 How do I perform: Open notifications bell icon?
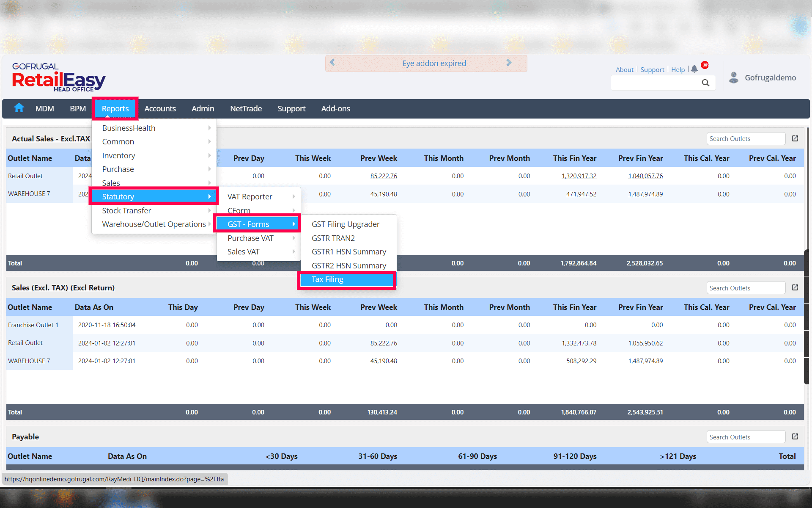pyautogui.click(x=694, y=69)
